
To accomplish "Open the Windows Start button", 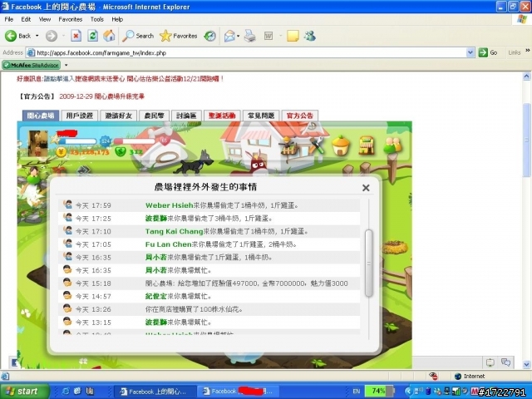I will 24,392.
